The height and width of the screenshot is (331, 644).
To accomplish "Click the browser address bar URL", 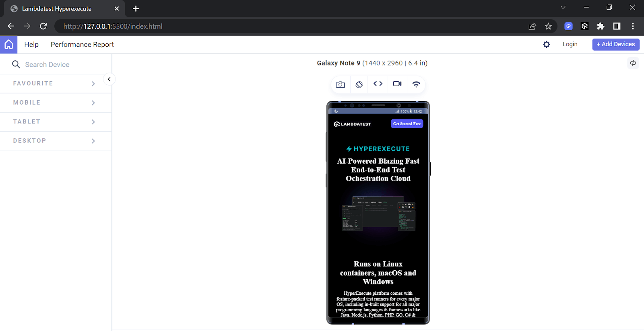I will coord(113,27).
